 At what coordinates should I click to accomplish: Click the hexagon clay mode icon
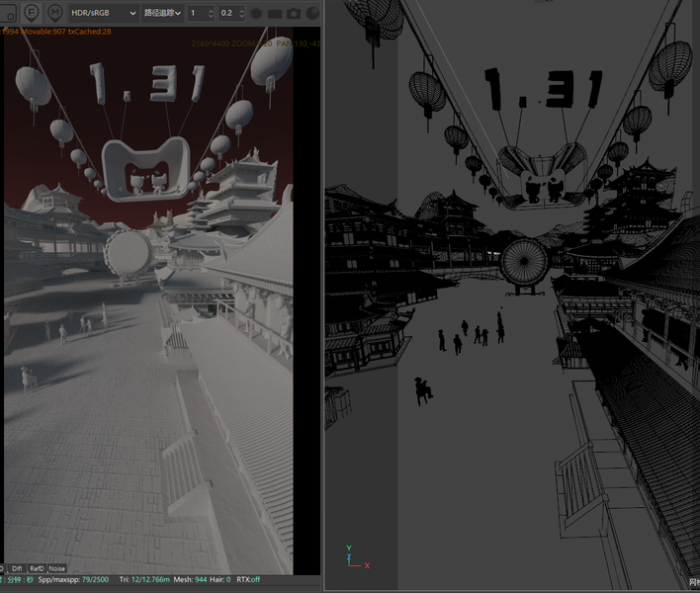257,14
